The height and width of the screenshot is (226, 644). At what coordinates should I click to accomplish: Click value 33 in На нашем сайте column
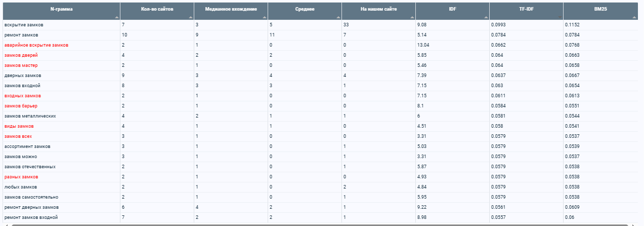point(346,25)
